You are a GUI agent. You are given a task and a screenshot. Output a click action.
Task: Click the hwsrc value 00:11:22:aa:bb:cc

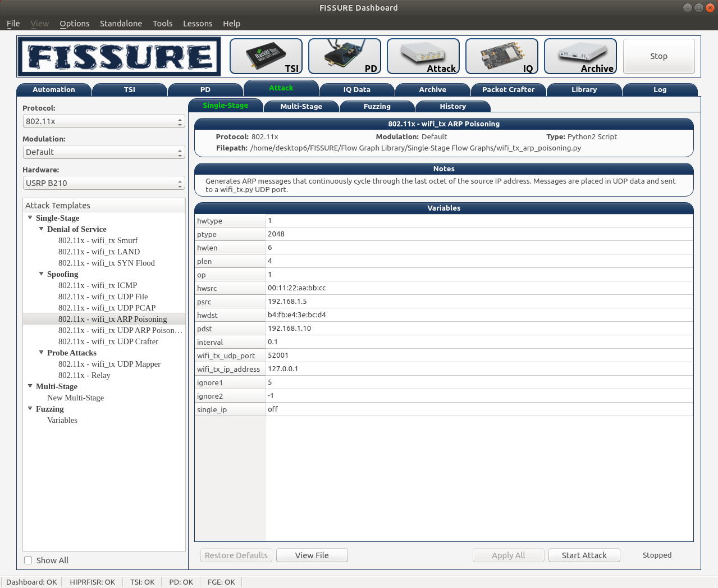[x=479, y=288]
